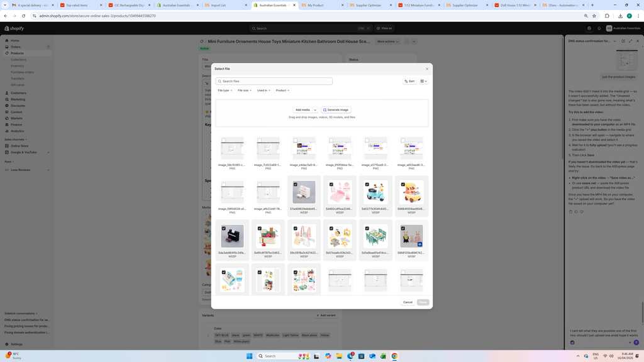Thumbs up the Sidekick response
644x362 pixels.
point(576,212)
